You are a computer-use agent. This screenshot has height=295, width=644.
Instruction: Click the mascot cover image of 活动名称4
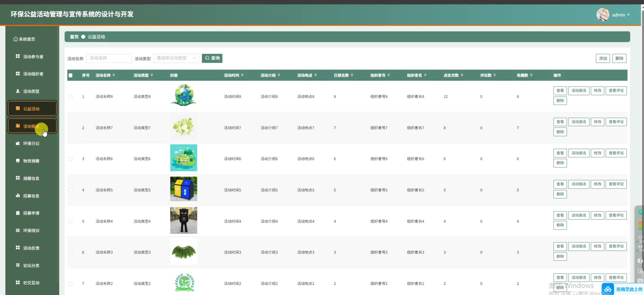(184, 220)
